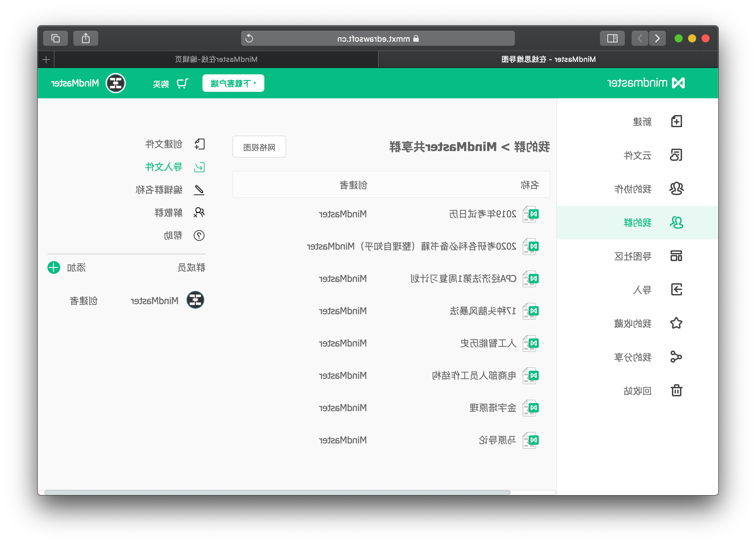This screenshot has height=545, width=756.
Task: Open 我的收藏 favorites with star icon
Action: [x=637, y=324]
